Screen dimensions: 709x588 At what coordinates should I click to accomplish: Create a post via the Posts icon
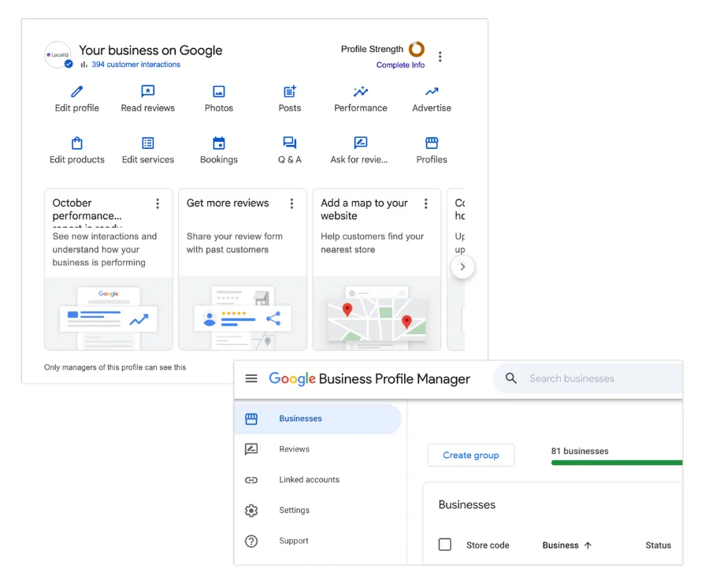coord(289,90)
